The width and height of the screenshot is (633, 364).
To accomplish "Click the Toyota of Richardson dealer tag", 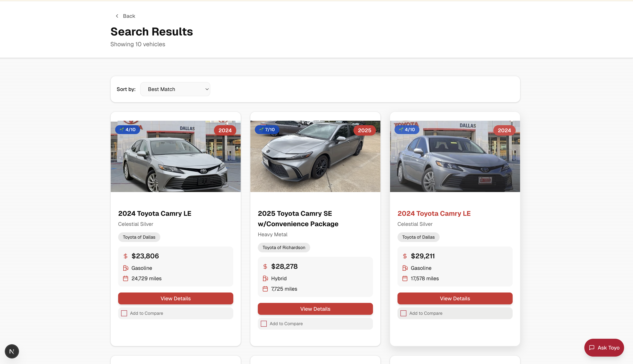I will click(284, 248).
